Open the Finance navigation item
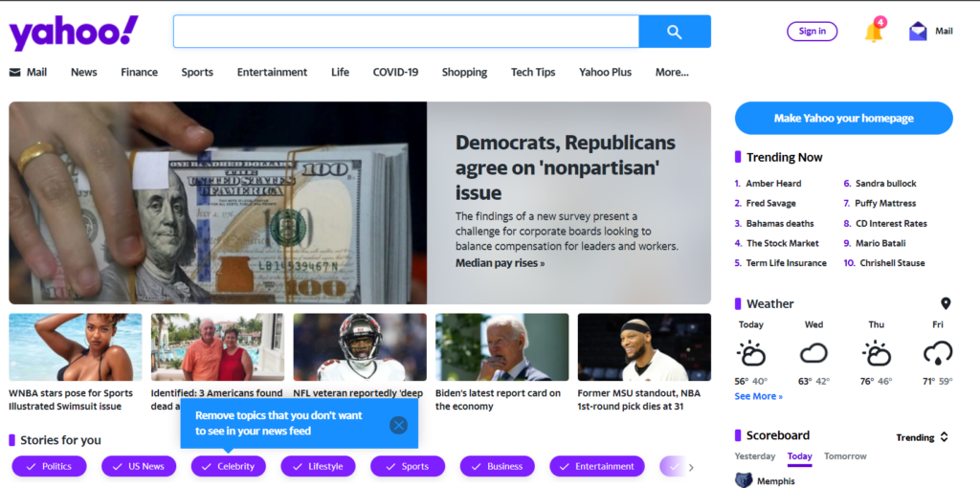The image size is (980, 488). pyautogui.click(x=139, y=73)
